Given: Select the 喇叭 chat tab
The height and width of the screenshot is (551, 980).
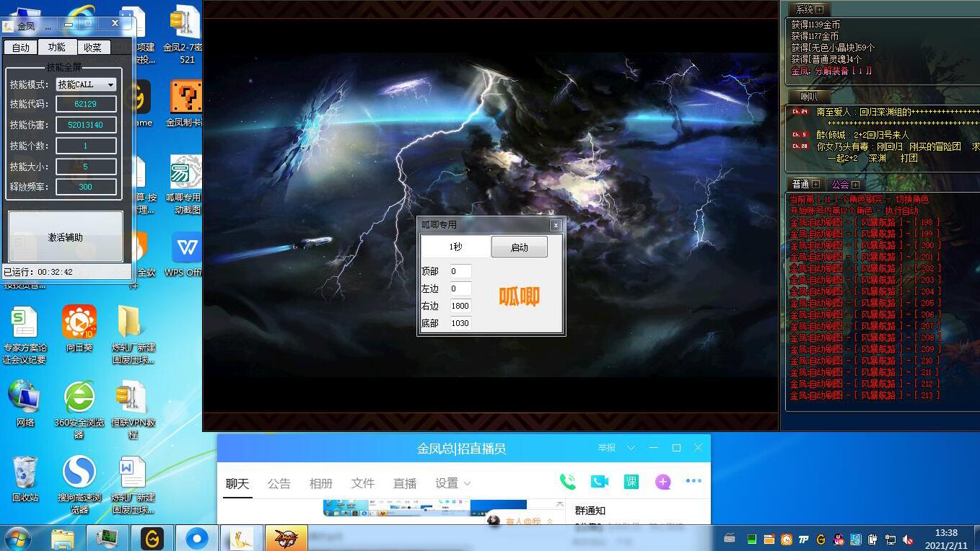Looking at the screenshot, I should (x=809, y=97).
